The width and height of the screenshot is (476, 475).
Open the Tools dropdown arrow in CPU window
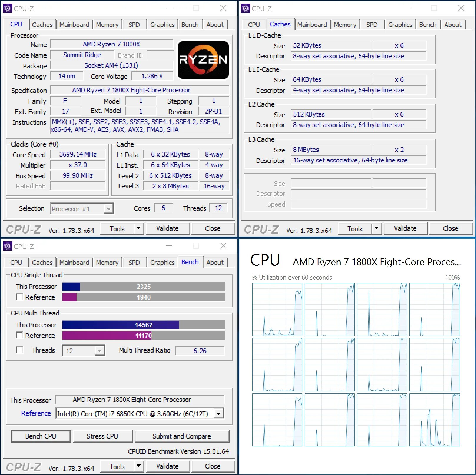tap(138, 228)
